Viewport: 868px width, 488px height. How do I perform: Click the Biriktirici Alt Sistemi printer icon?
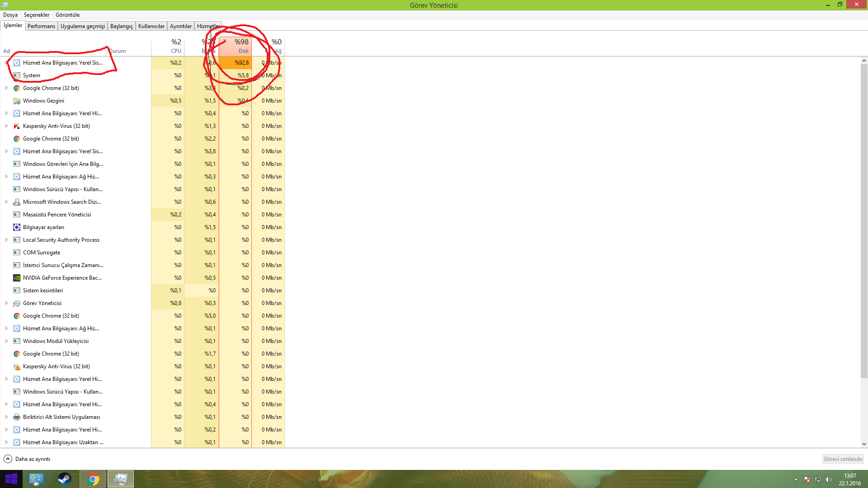[x=17, y=417]
